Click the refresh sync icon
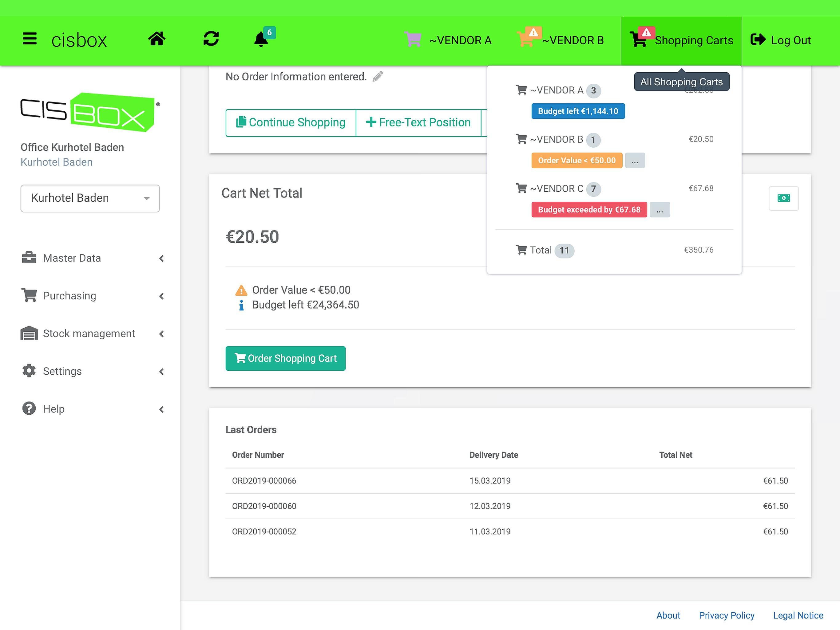Viewport: 840px width, 630px height. (x=211, y=38)
